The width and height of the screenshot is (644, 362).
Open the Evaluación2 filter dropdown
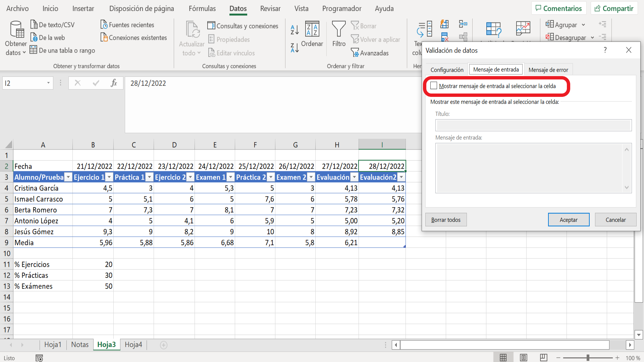401,177
